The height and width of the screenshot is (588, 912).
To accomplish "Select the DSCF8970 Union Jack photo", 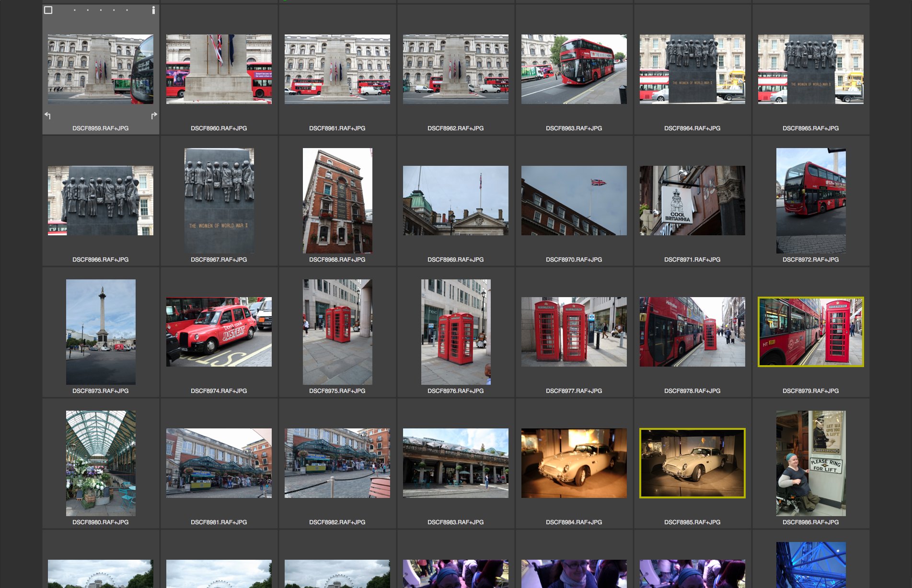I will pyautogui.click(x=574, y=200).
